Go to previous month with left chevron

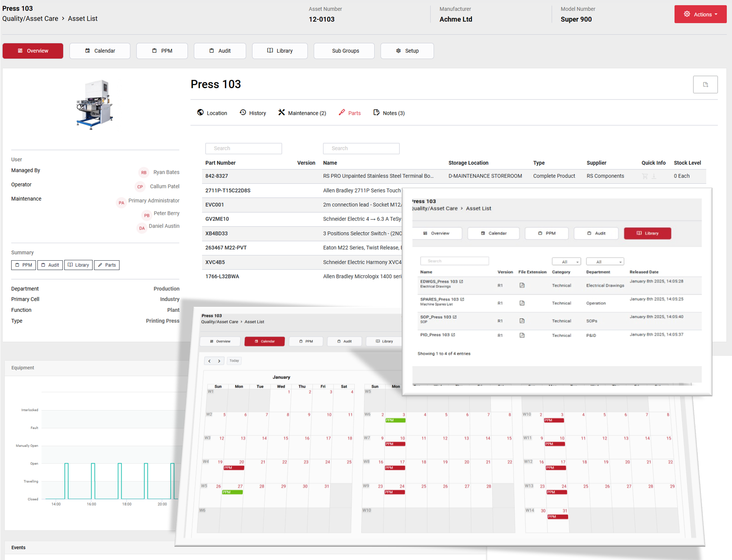pyautogui.click(x=210, y=361)
